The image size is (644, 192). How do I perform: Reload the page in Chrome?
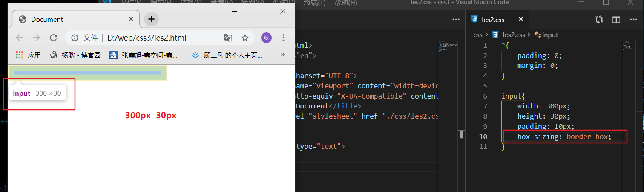54,38
